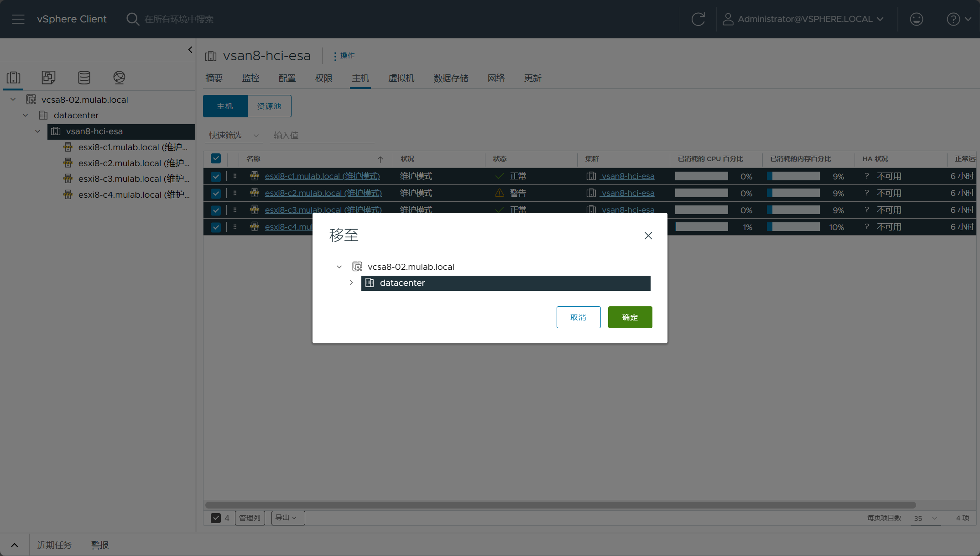This screenshot has width=980, height=556.
Task: Refresh the vSphere Client view
Action: [698, 19]
